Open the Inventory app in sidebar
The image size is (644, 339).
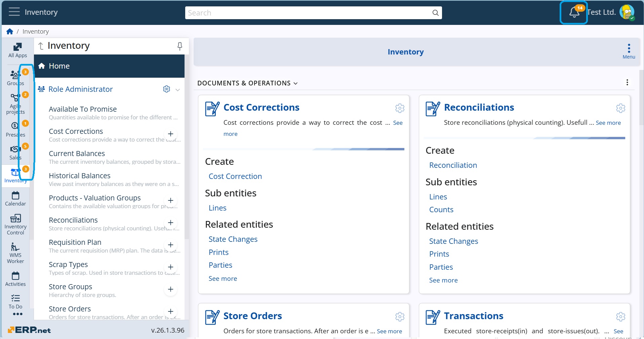pyautogui.click(x=15, y=175)
